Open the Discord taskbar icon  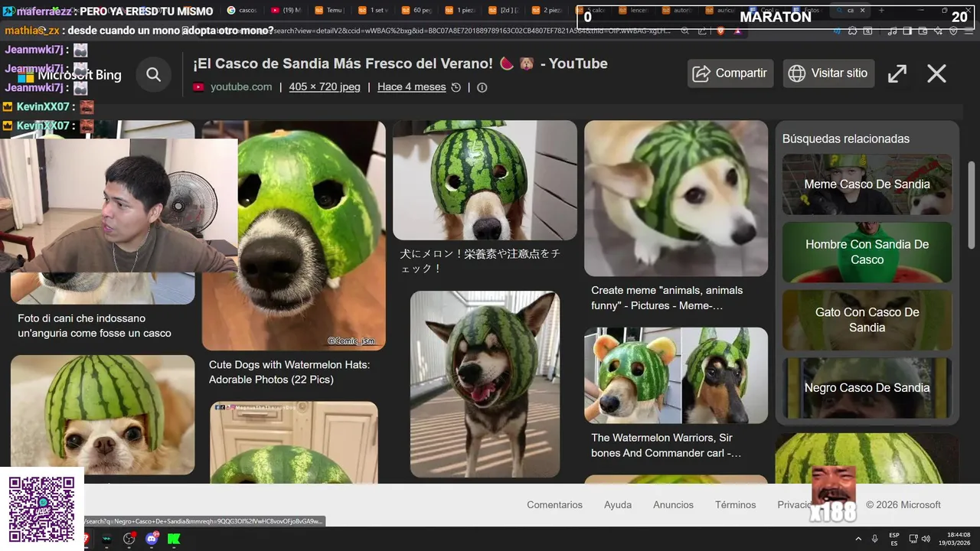[152, 539]
